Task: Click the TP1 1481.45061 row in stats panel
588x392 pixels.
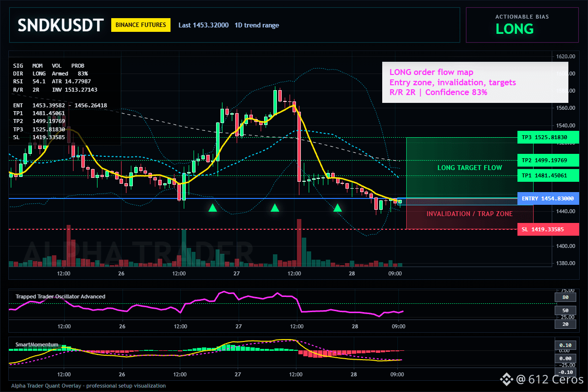Action: [x=39, y=113]
